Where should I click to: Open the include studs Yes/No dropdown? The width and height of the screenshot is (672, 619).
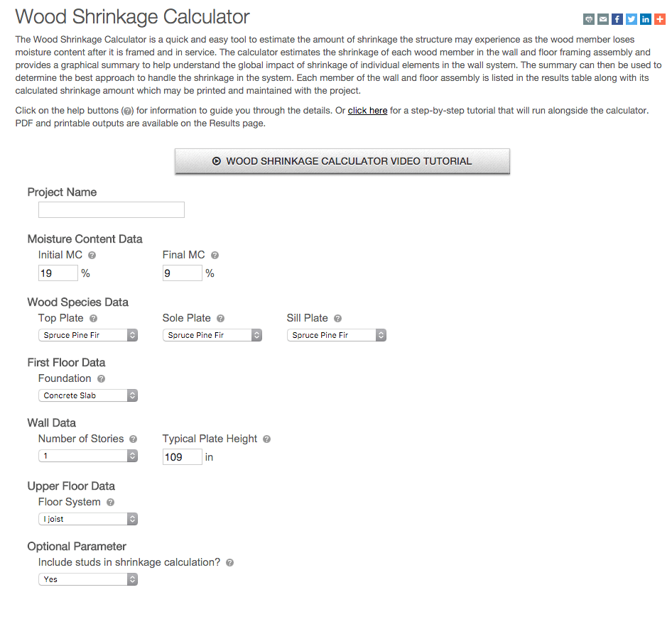(88, 579)
